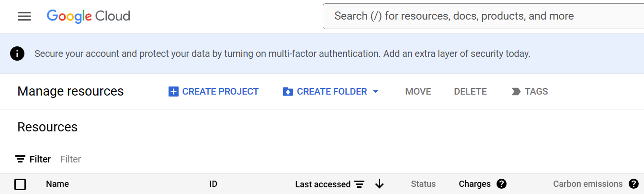Image resolution: width=644 pixels, height=194 pixels.
Task: Sort by the Name column header
Action: [57, 184]
